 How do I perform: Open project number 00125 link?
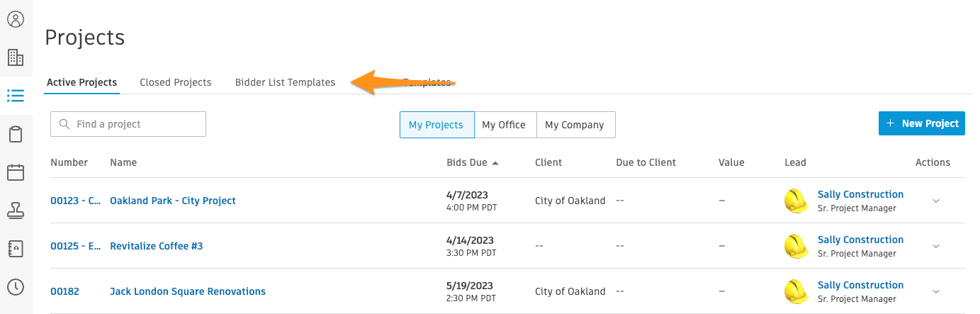[76, 246]
